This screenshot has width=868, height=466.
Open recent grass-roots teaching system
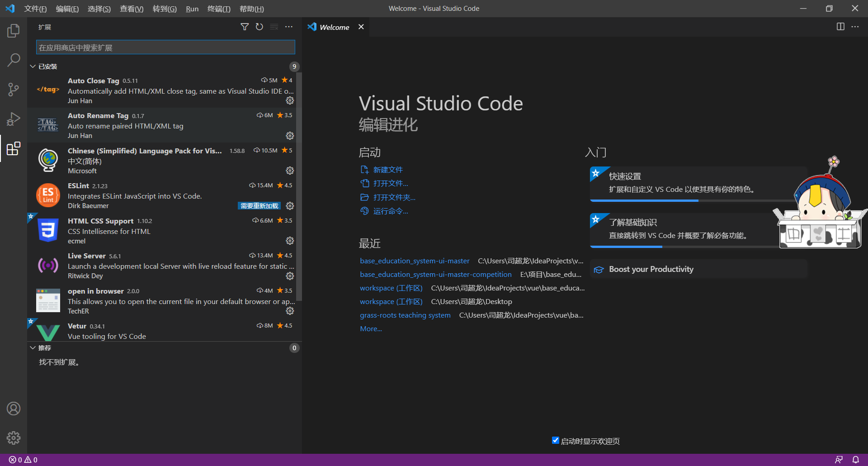[405, 315]
